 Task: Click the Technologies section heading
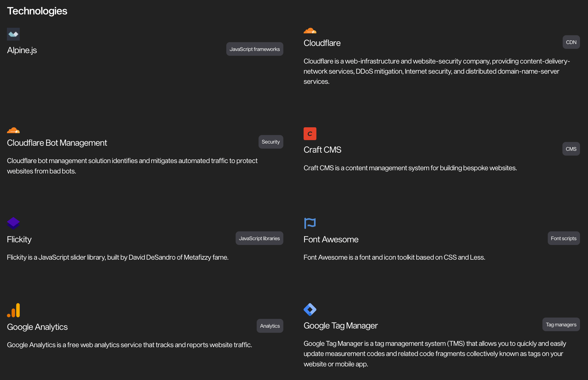pos(37,11)
